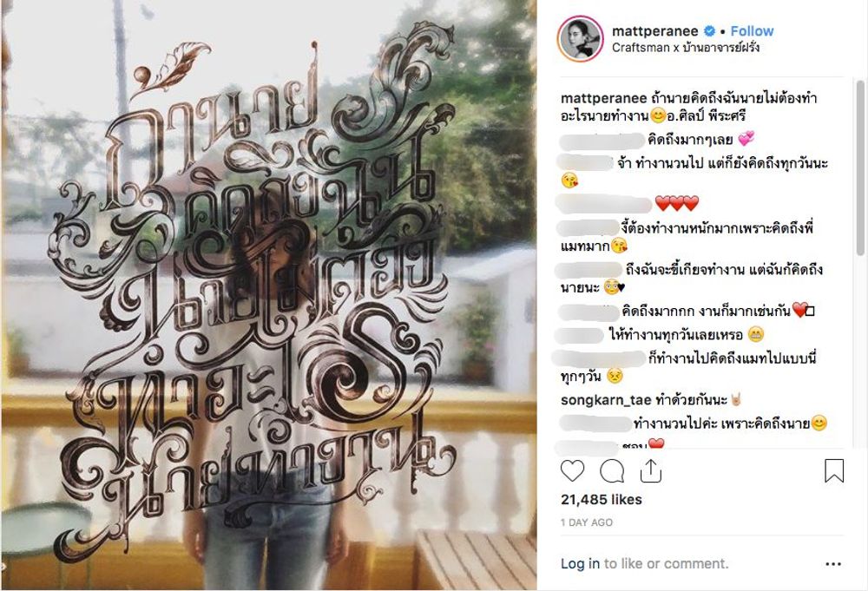Like the post with the heart icon
Viewport: 868px width, 591px height.
[x=572, y=471]
